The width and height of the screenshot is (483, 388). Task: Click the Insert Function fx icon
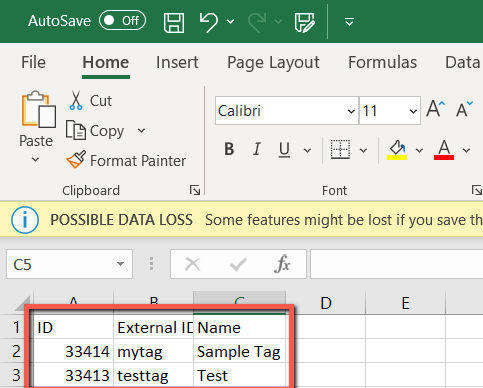point(282,265)
